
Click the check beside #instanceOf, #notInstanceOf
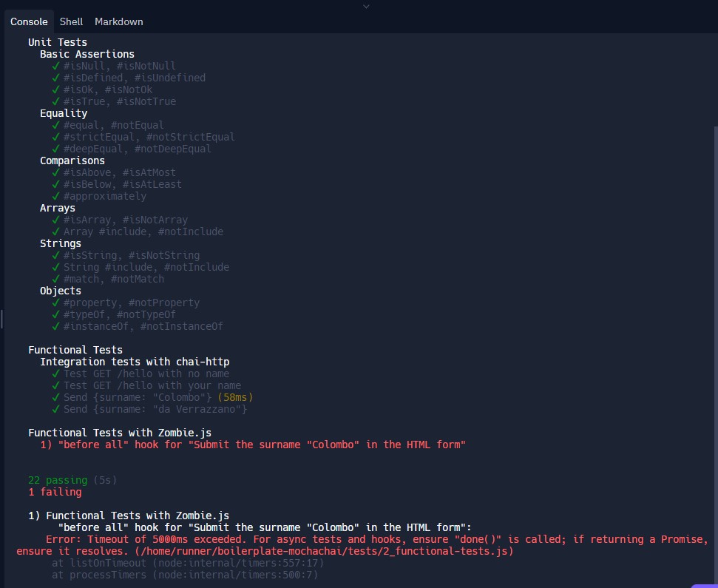click(55, 326)
